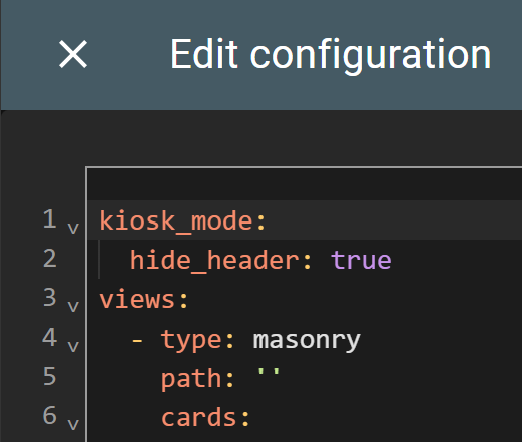Screen dimensions: 522x442
Task: Click line number 2 in the gutter
Action: coord(49,259)
